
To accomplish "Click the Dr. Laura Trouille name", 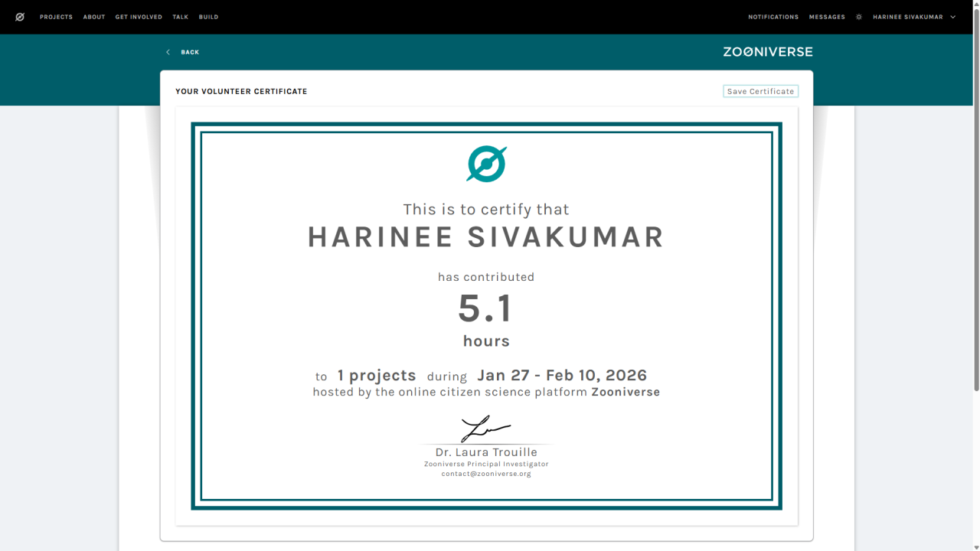I will 486,452.
